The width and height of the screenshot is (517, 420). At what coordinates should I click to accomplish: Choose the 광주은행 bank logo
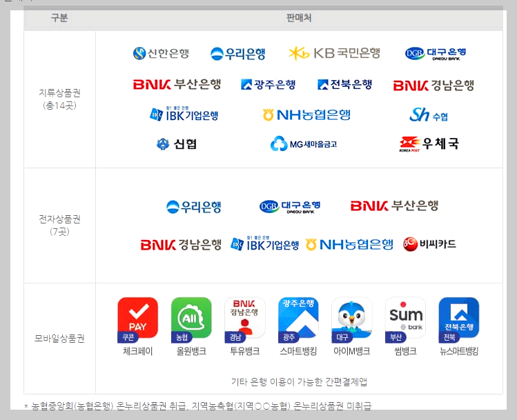268,85
